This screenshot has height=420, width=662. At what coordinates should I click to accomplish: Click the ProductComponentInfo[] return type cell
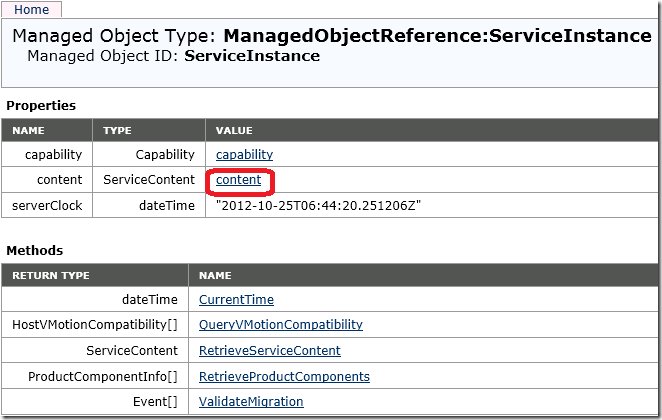click(102, 377)
